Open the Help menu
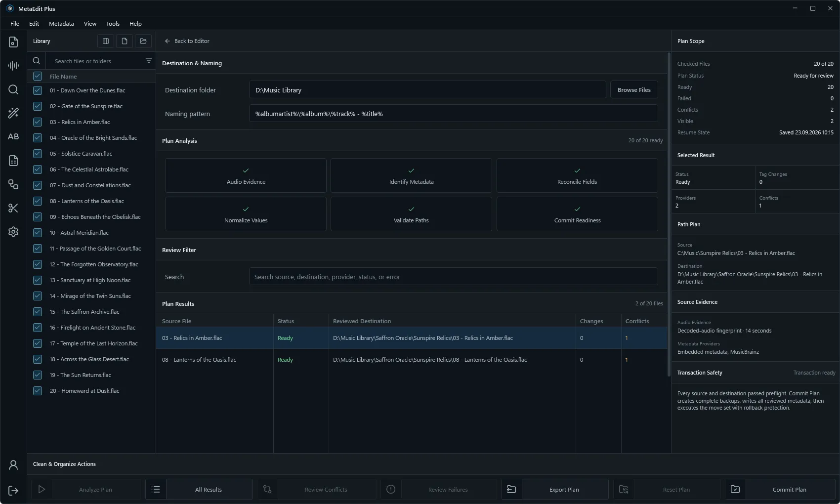 [135, 23]
